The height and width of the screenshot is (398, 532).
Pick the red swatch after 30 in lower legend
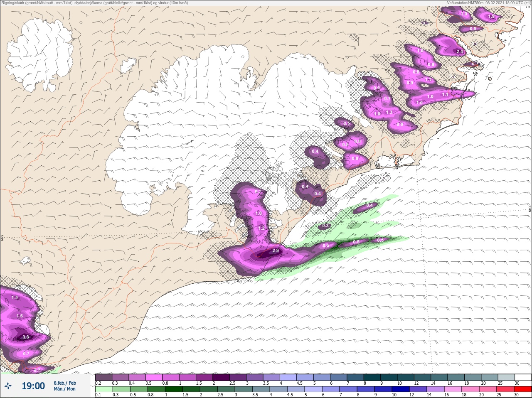(523, 389)
